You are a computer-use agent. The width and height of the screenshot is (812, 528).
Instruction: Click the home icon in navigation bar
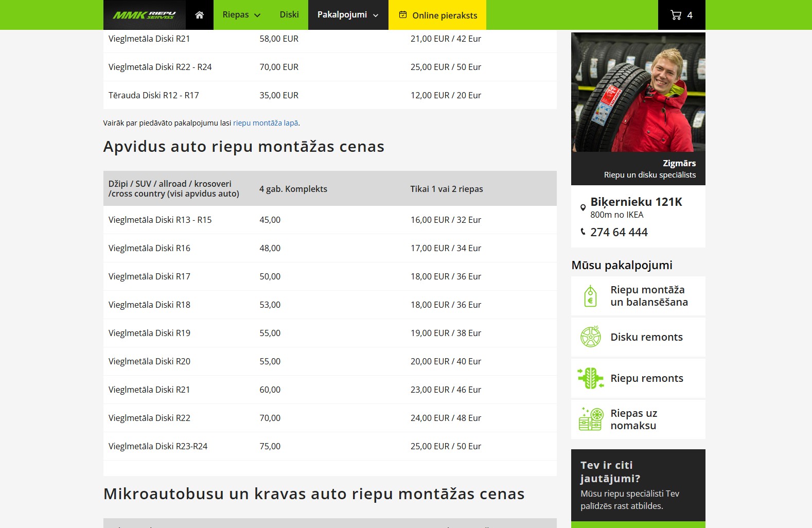pyautogui.click(x=200, y=15)
